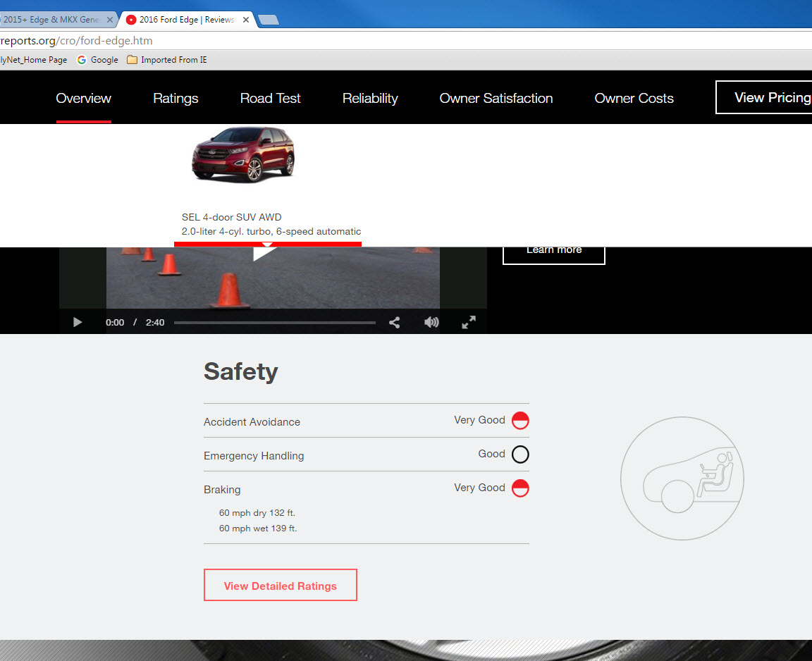The image size is (812, 661).
Task: Click the red Ford Edge thumbnail image
Action: [243, 154]
